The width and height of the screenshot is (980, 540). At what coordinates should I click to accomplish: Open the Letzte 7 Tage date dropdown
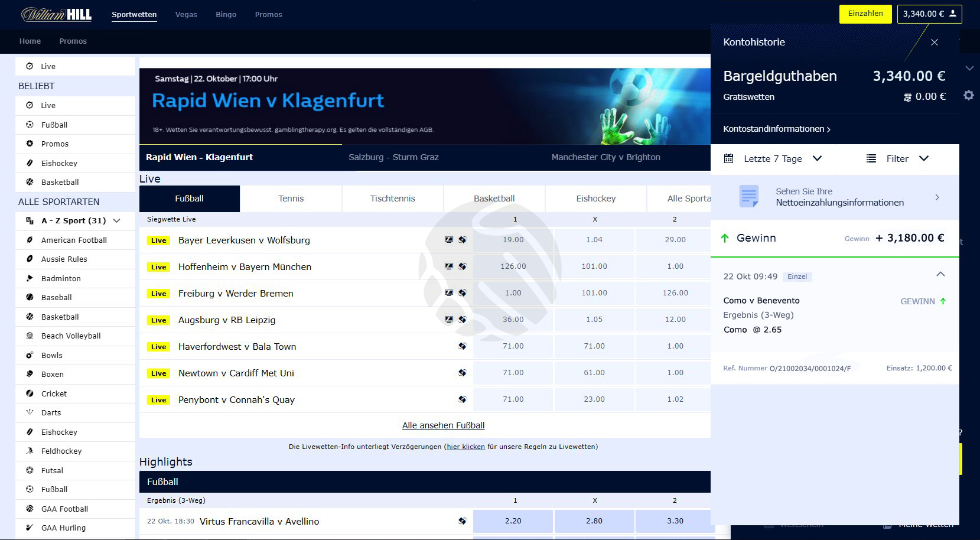pyautogui.click(x=818, y=158)
